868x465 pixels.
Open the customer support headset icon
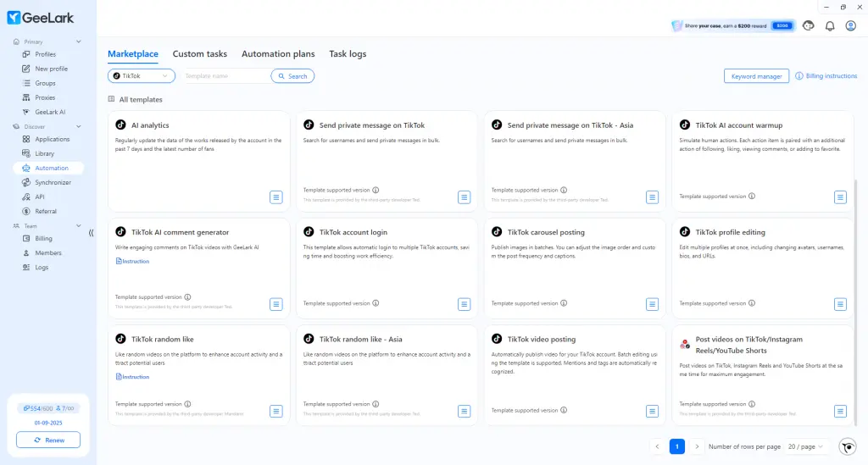[808, 26]
